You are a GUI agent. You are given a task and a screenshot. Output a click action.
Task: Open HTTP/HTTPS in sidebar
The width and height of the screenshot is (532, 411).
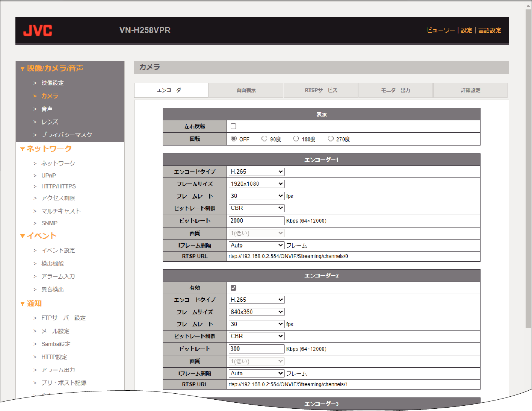point(59,186)
